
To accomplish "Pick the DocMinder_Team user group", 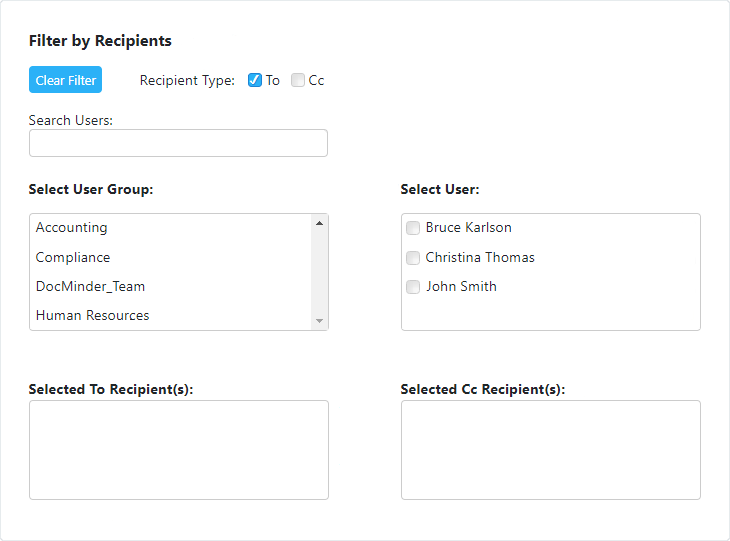I will coord(90,286).
